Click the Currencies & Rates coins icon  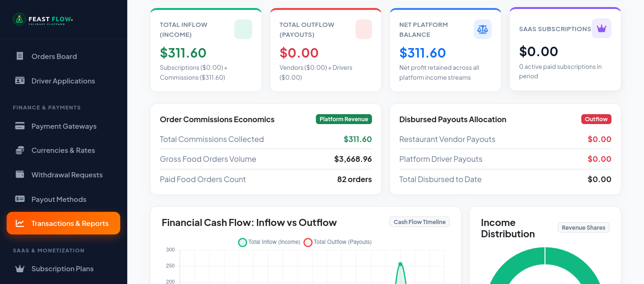coord(20,150)
